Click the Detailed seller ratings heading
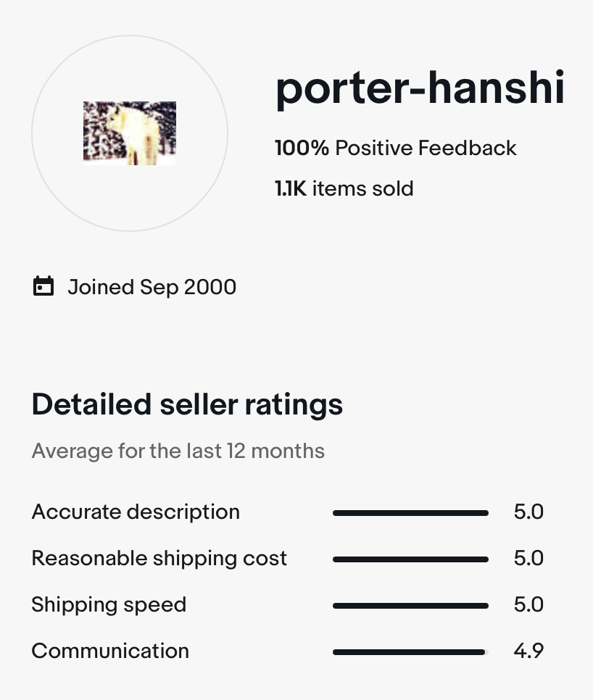The image size is (593, 700). pyautogui.click(x=187, y=405)
